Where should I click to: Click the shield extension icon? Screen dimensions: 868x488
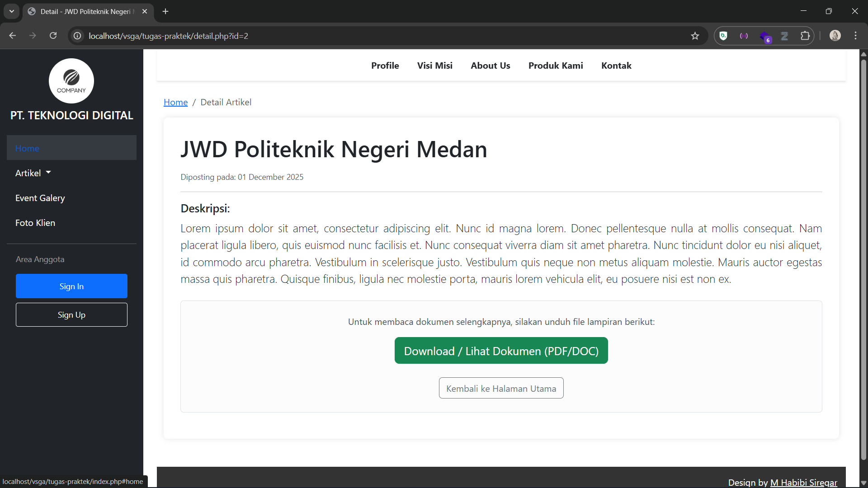[723, 36]
